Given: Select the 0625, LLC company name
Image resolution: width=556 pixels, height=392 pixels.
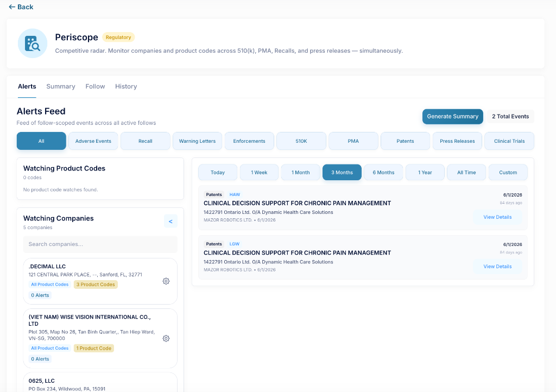Looking at the screenshot, I should tap(41, 381).
